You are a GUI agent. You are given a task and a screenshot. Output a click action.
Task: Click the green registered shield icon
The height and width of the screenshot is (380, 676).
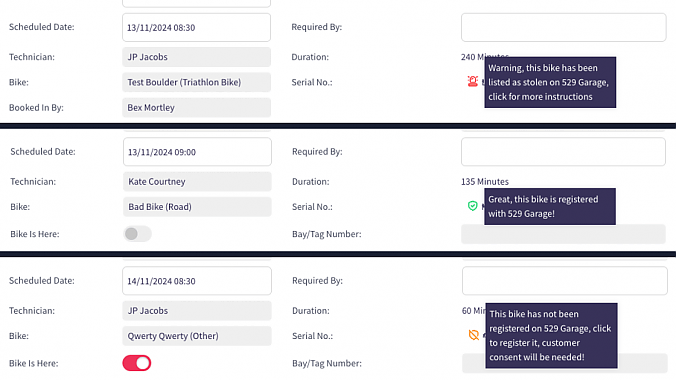pos(473,206)
